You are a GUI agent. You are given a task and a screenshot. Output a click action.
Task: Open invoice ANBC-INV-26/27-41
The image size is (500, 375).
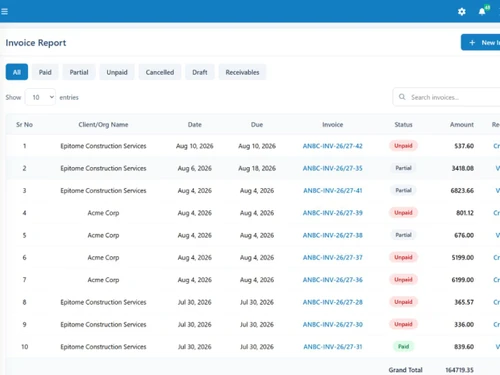pos(332,191)
